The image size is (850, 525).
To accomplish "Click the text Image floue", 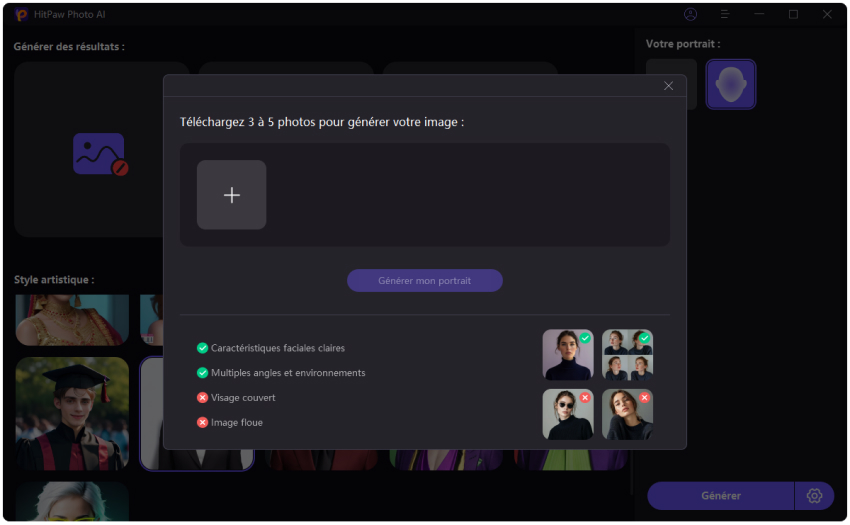I will pyautogui.click(x=236, y=422).
